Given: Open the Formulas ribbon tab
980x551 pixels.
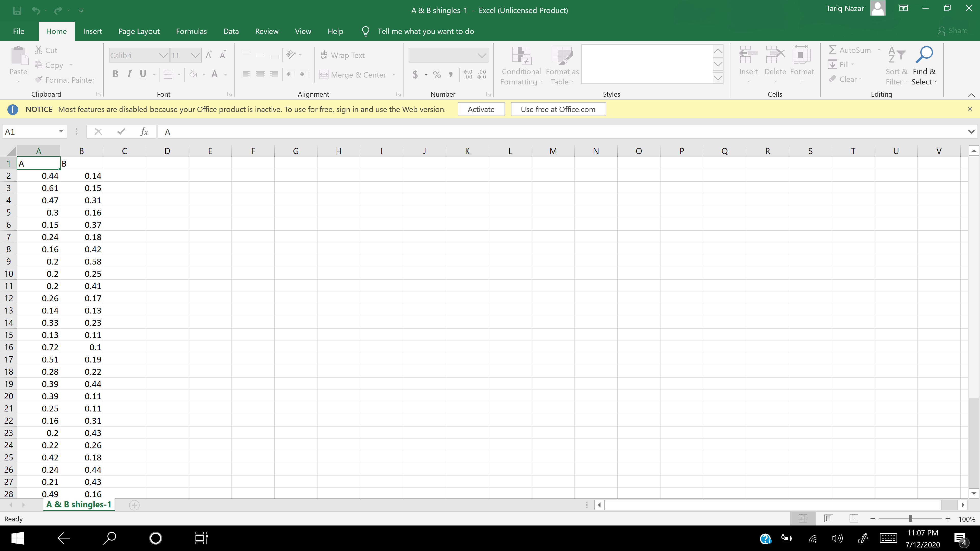Looking at the screenshot, I should pyautogui.click(x=191, y=31).
